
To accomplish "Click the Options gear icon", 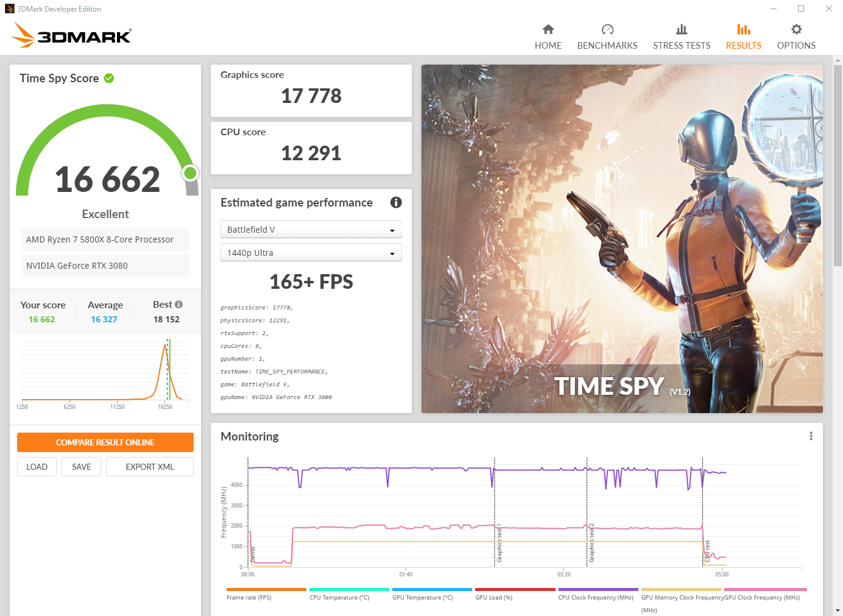I will click(x=796, y=29).
